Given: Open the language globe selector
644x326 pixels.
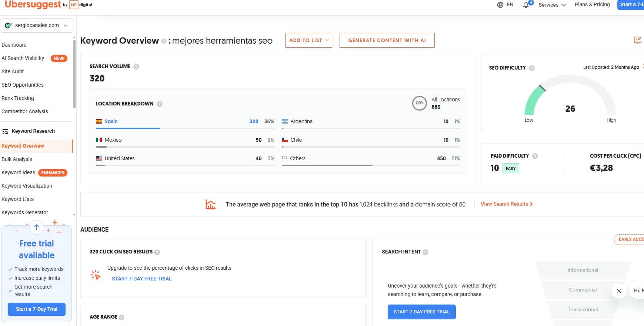Looking at the screenshot, I should [x=500, y=5].
